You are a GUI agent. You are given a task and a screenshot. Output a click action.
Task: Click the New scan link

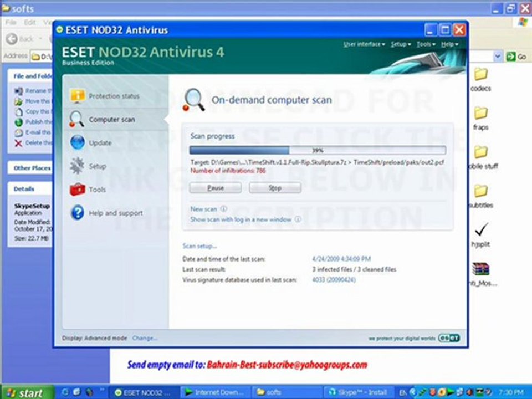coord(203,209)
